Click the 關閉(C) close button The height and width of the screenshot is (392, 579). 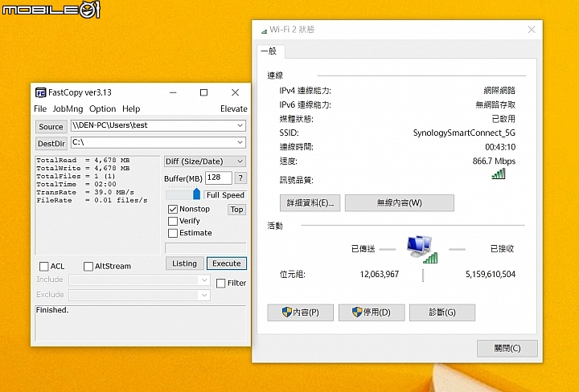[x=507, y=348]
